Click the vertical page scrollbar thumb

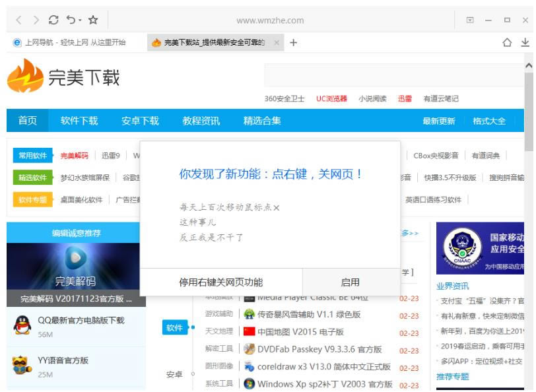click(529, 112)
